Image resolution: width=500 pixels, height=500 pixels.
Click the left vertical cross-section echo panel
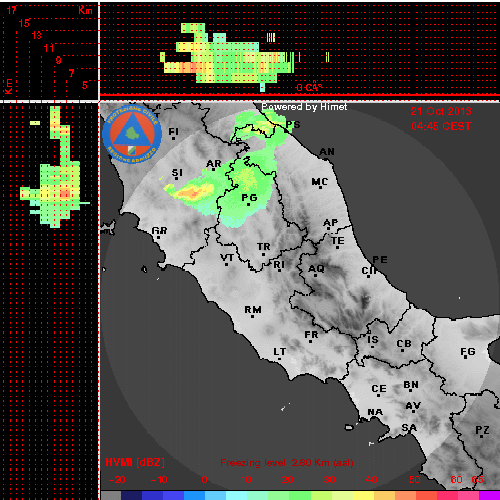[50, 300]
